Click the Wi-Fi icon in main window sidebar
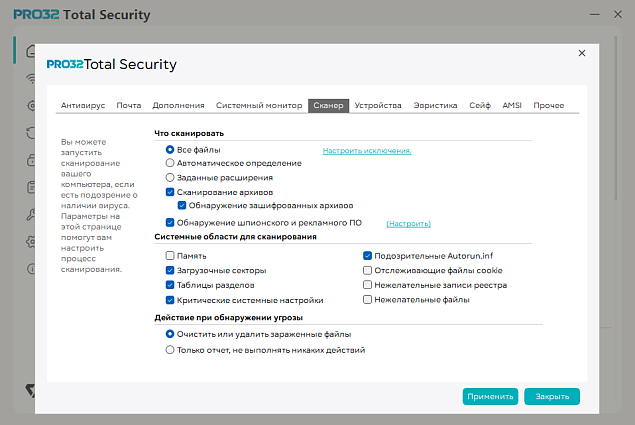This screenshot has width=635, height=425. [31, 78]
